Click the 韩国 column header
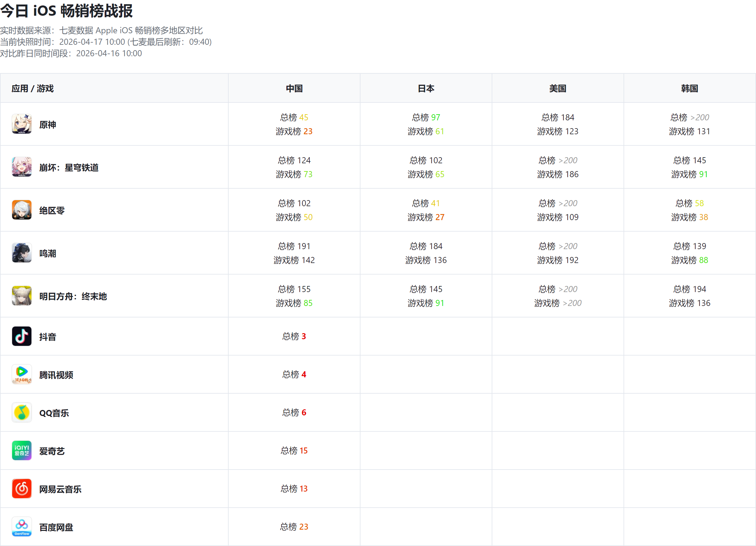 point(690,88)
